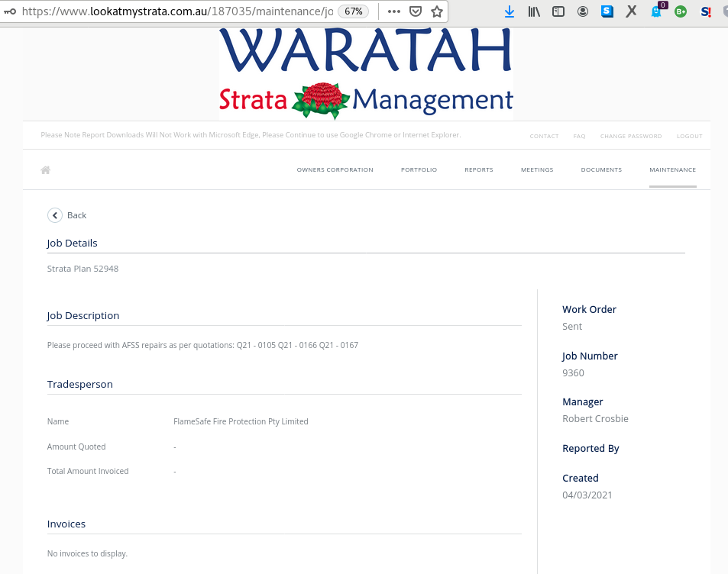Open the Owners Corporation menu
The width and height of the screenshot is (728, 574).
tap(335, 169)
